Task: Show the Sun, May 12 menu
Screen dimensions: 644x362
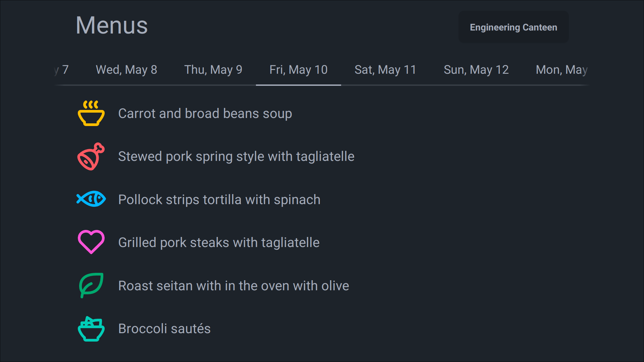Action: [476, 70]
